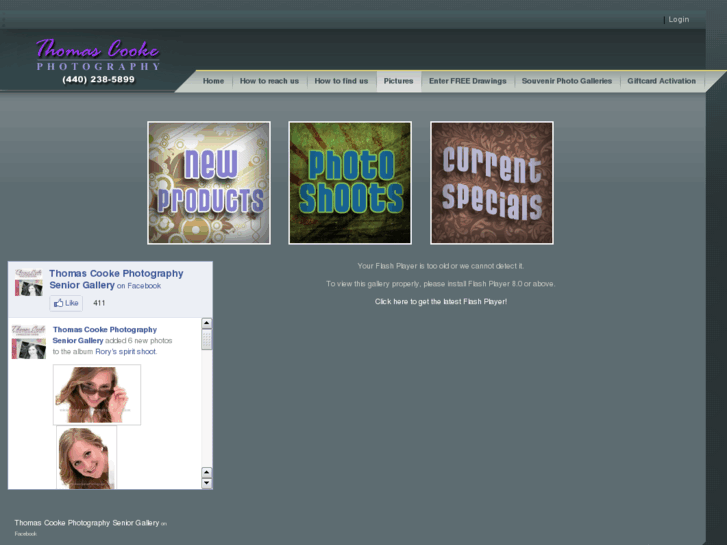Click the 411 like count
The width and height of the screenshot is (727, 545).
point(99,303)
